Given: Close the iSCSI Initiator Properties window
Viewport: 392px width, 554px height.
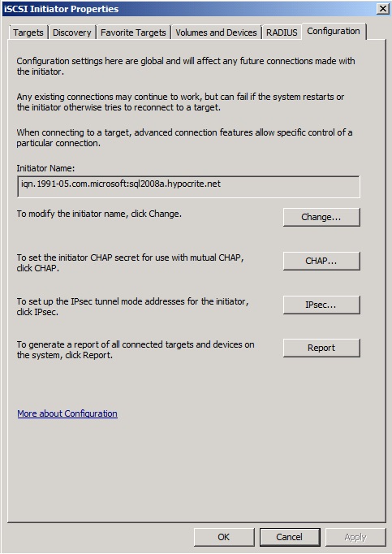Looking at the screenshot, I should tap(383, 9).
